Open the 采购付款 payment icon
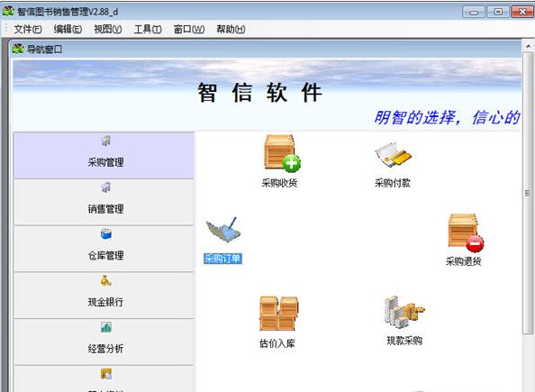 393,155
